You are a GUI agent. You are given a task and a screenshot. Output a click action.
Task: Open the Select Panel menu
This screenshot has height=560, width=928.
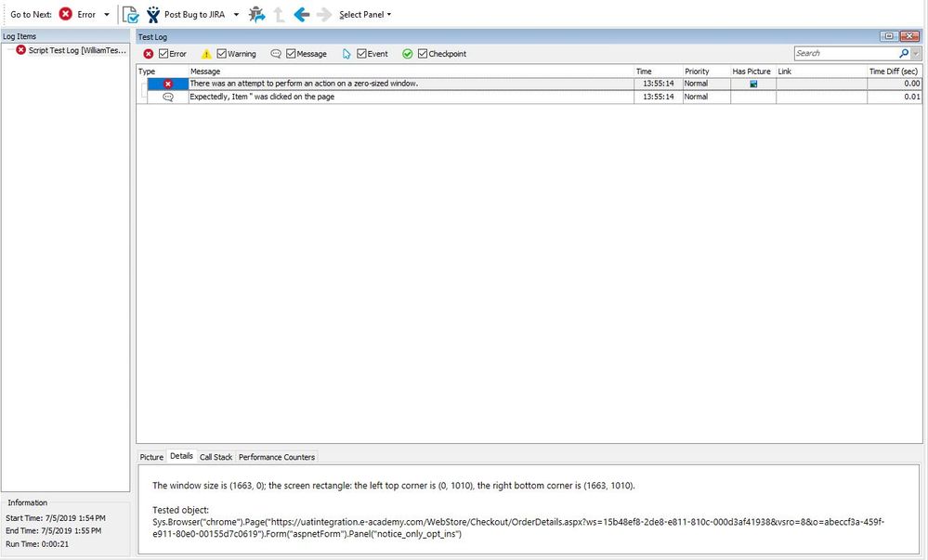coord(364,14)
